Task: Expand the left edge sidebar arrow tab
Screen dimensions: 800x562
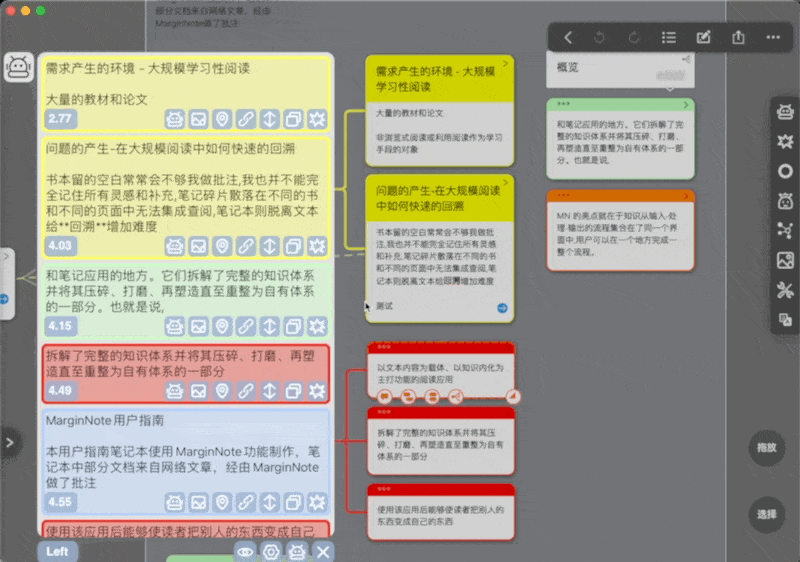Action: pos(10,443)
